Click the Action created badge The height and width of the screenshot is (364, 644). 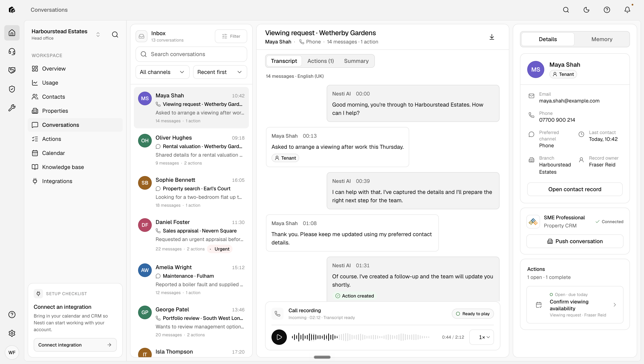tap(354, 296)
